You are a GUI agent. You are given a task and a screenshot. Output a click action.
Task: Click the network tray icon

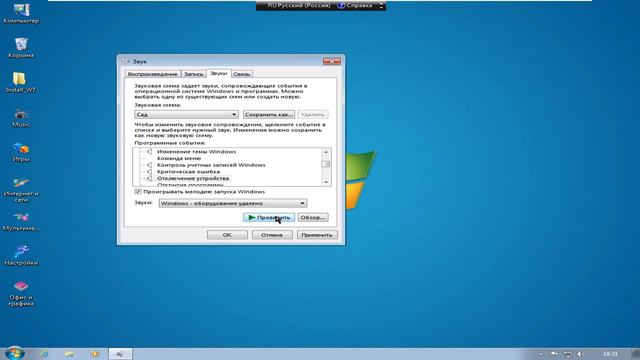pos(567,354)
